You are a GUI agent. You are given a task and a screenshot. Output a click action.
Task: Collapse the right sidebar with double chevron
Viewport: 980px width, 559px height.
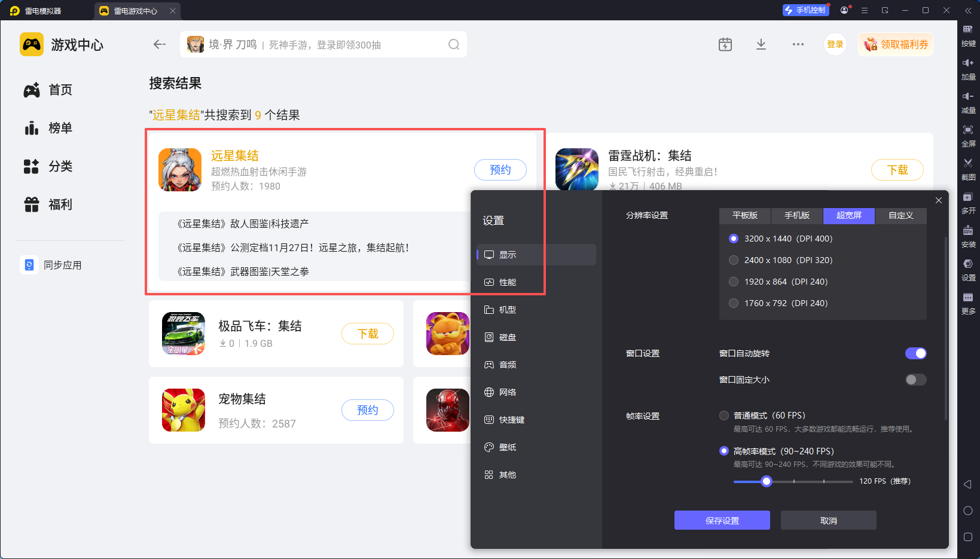968,10
